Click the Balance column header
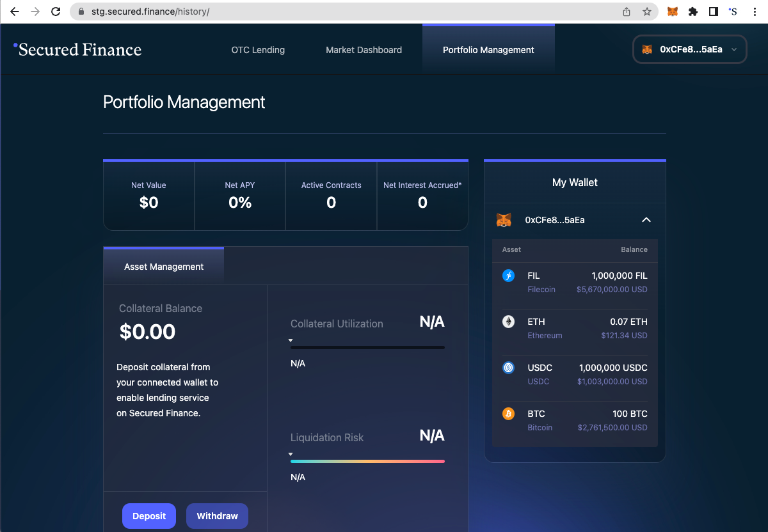Viewport: 768px width, 532px height. pos(634,249)
